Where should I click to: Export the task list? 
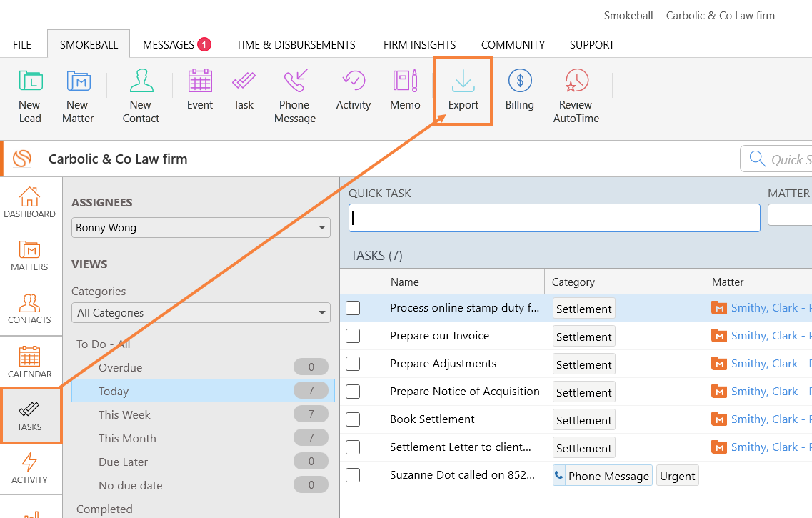[x=463, y=89]
